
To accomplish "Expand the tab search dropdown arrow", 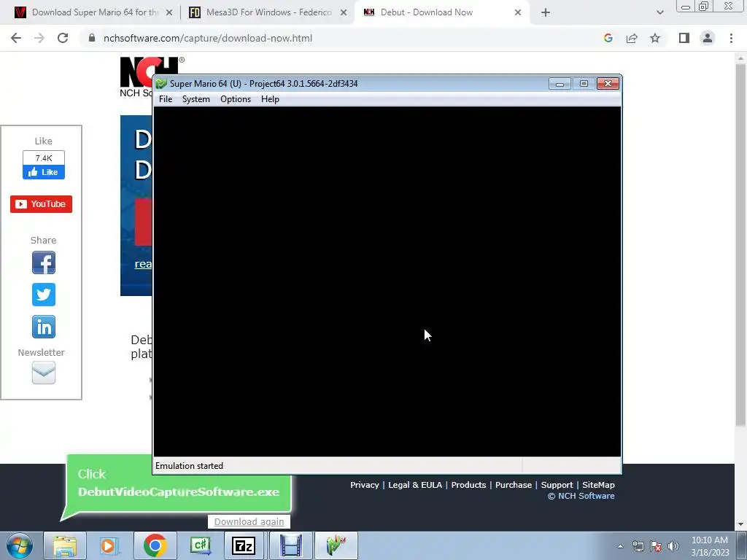I will point(659,12).
